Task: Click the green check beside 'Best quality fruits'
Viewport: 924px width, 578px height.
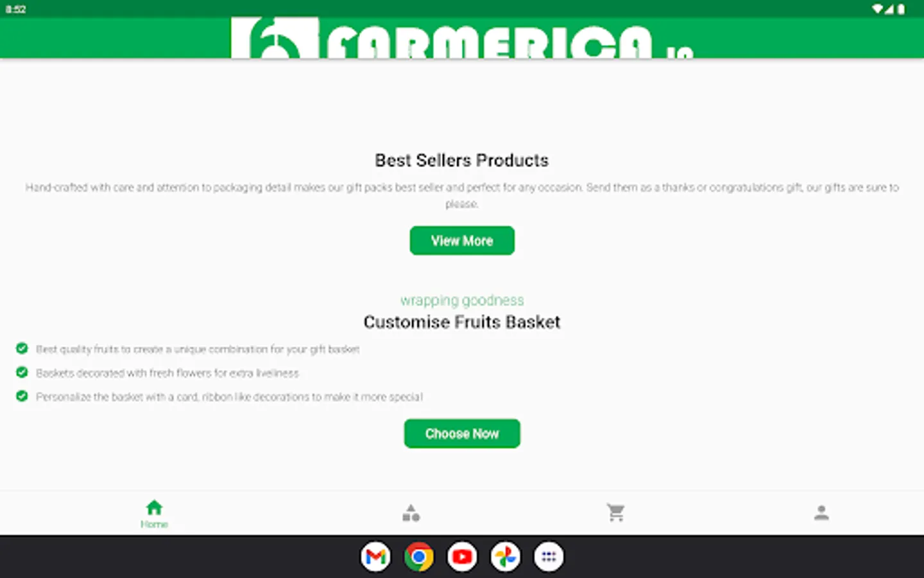Action: (x=22, y=348)
